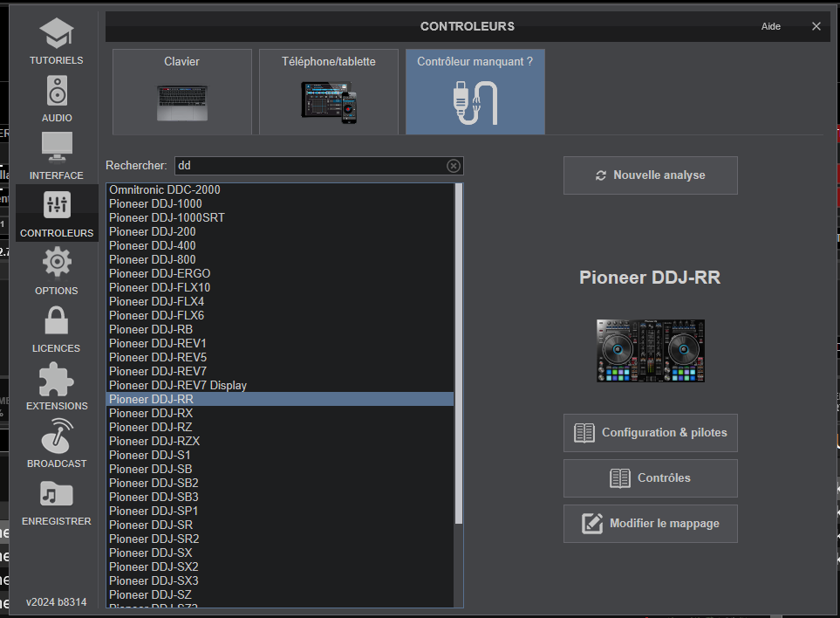
Task: Select Pioneer DDJ-SX3 in the list
Action: coord(280,580)
